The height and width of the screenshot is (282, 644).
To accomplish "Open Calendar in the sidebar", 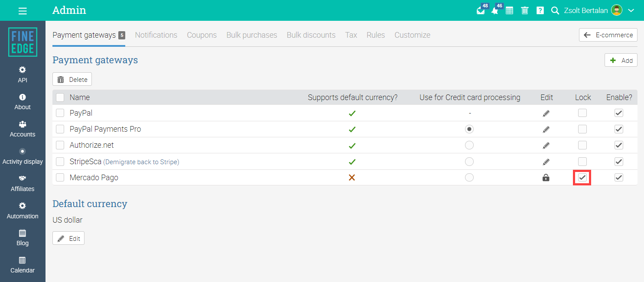I will click(23, 265).
